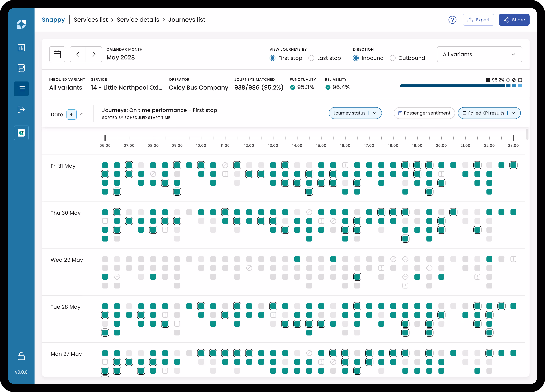This screenshot has width=545, height=392.
Task: Share this journeys list view
Action: [514, 20]
